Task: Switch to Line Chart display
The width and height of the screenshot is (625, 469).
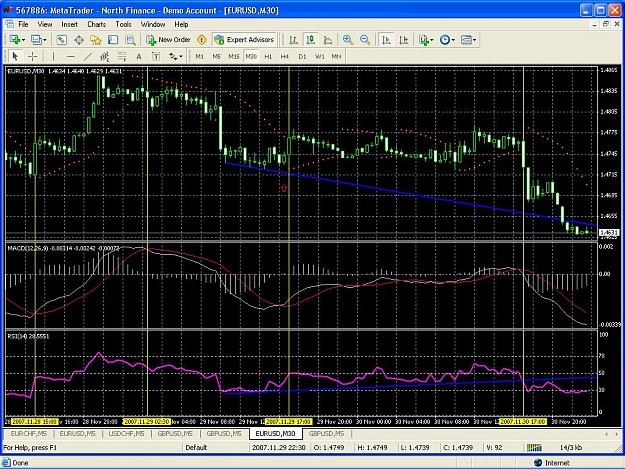Action: tap(328, 39)
